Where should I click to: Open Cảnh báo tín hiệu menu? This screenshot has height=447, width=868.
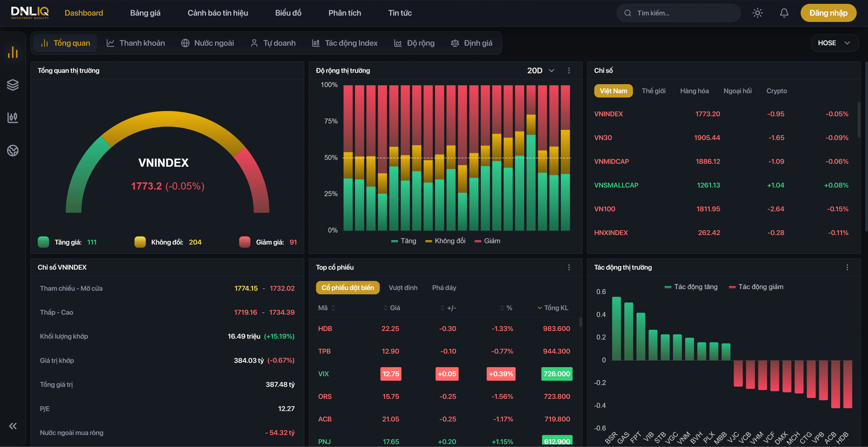218,13
